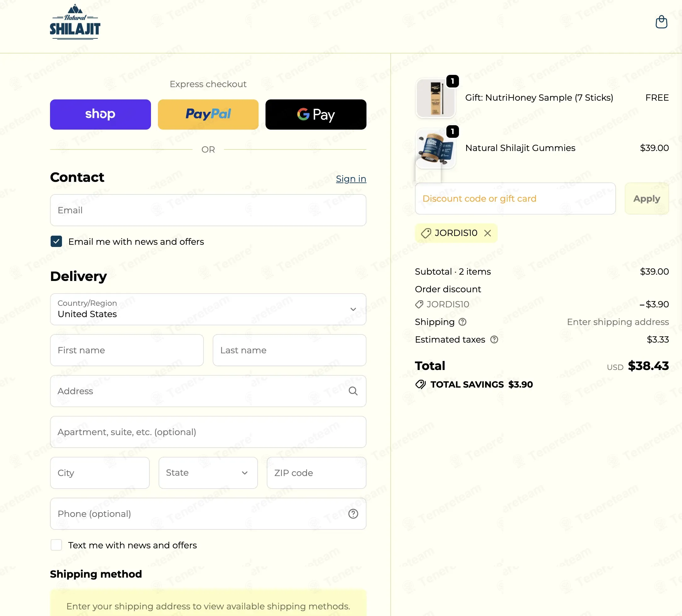Check Text me with news and offers
The image size is (682, 616).
pos(56,545)
